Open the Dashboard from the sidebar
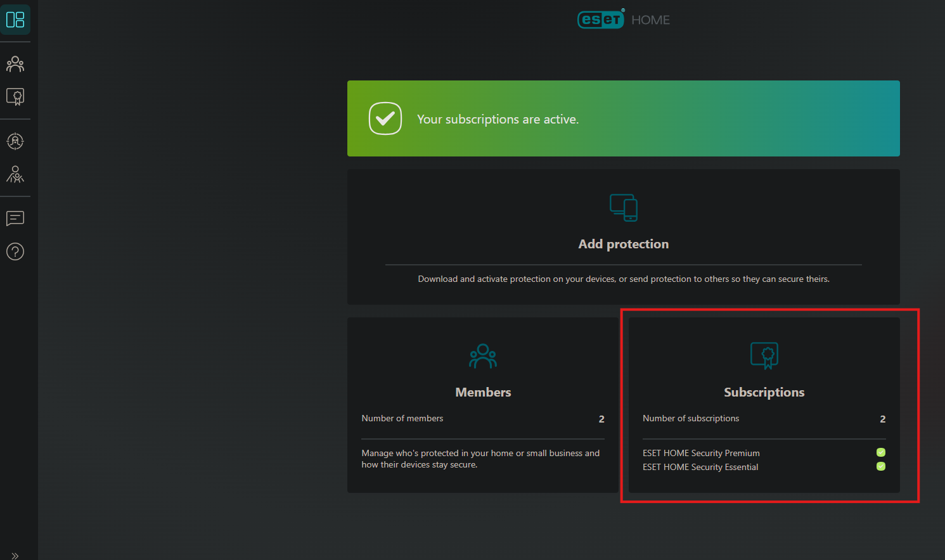 15,19
